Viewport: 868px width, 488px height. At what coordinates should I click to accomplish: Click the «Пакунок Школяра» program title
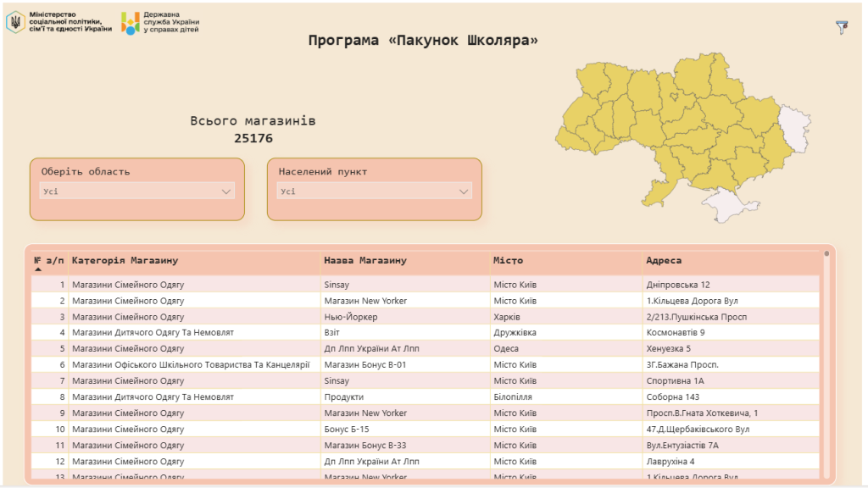424,39
